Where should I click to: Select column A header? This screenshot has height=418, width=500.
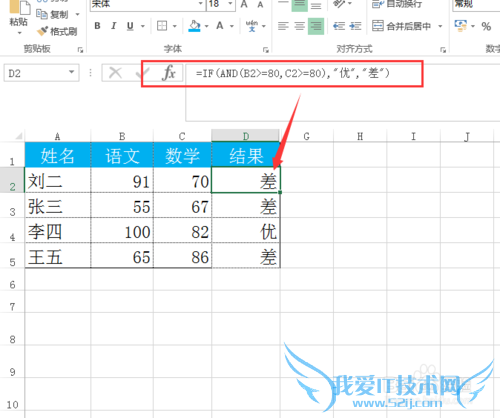pyautogui.click(x=57, y=136)
